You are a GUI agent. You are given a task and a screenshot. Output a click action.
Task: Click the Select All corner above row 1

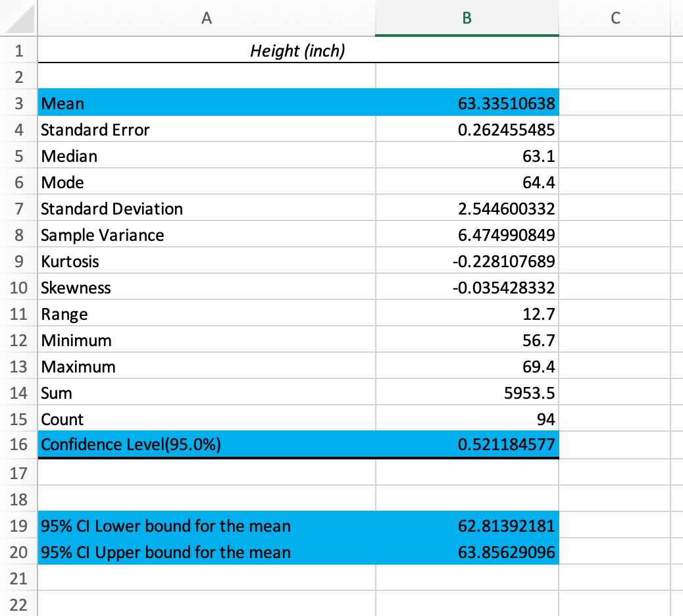[20, 18]
